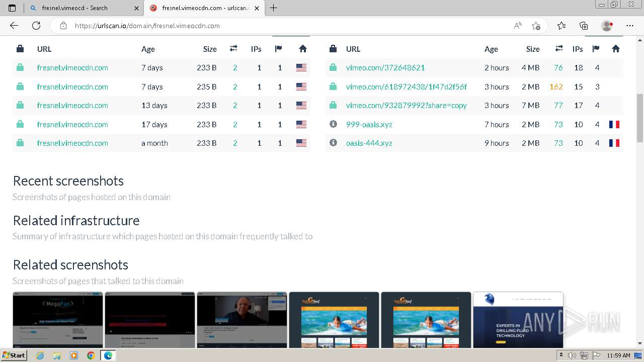Close the 'fresnel.vimeocd - Search' tab
This screenshot has width=644, height=362.
136,8
